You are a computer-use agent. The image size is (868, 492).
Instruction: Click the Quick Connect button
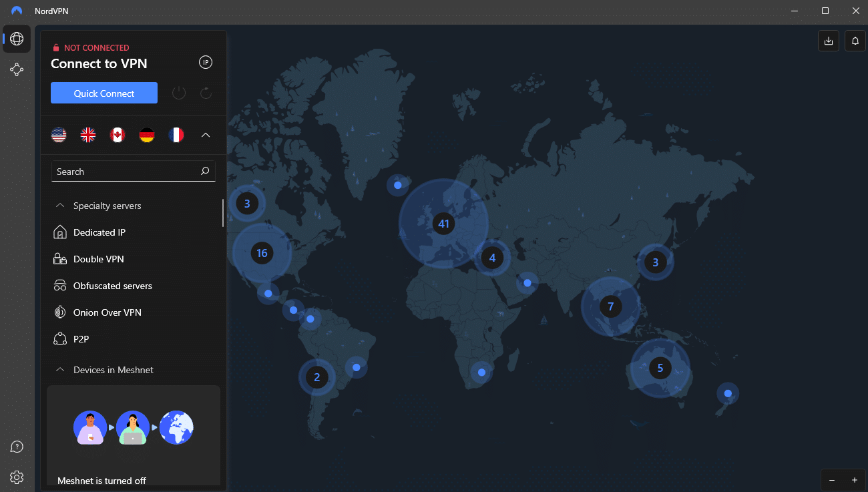point(104,93)
